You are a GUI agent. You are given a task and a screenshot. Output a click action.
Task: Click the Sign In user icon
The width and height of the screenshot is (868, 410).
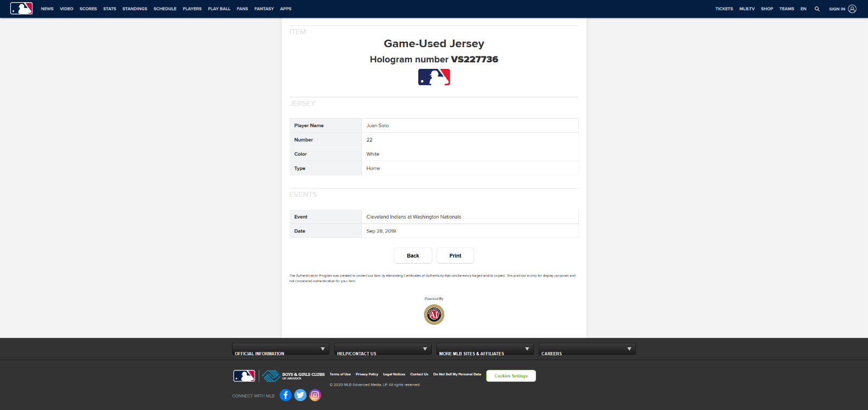(852, 9)
